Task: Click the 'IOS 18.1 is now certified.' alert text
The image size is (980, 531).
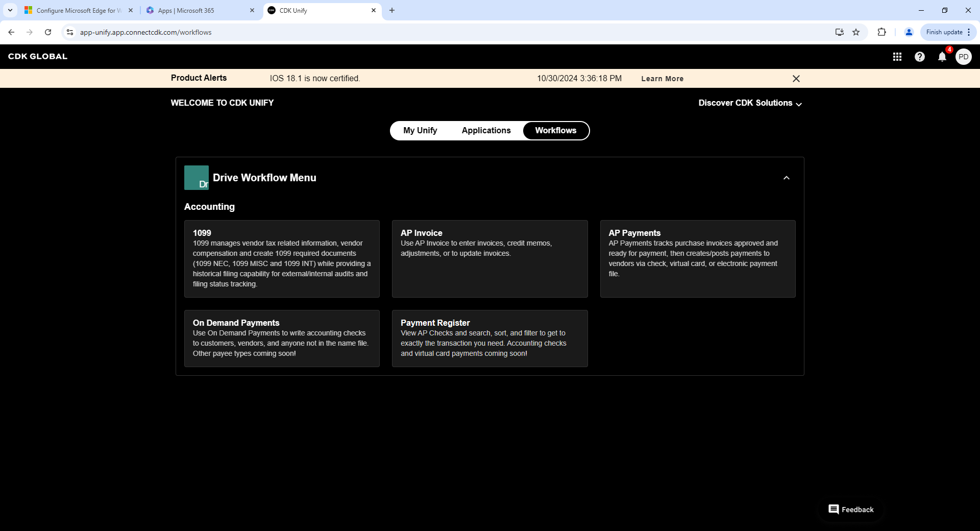Action: click(x=315, y=79)
